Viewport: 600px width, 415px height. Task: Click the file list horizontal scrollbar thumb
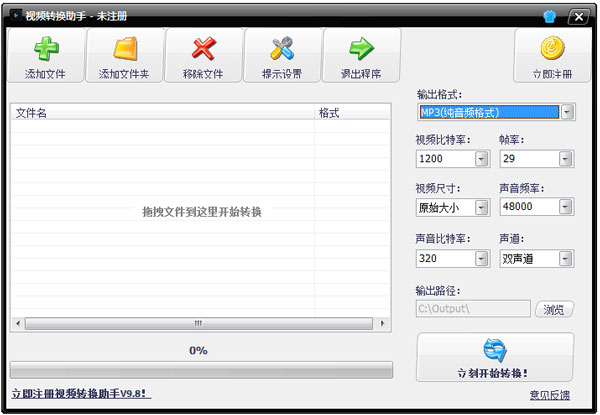click(x=199, y=324)
